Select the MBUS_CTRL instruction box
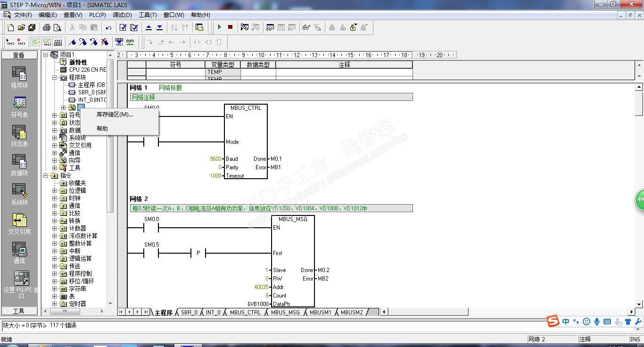 click(246, 141)
